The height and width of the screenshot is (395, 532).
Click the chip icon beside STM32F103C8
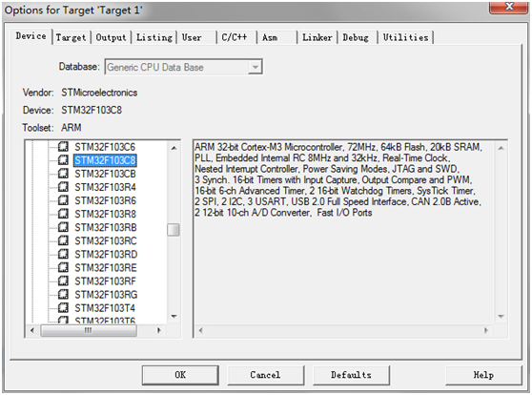click(63, 160)
